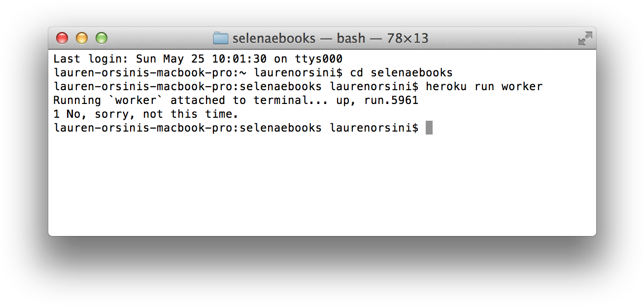This screenshot has width=644, height=306.
Task: Click the 'run.5961' text in output
Action: [391, 101]
